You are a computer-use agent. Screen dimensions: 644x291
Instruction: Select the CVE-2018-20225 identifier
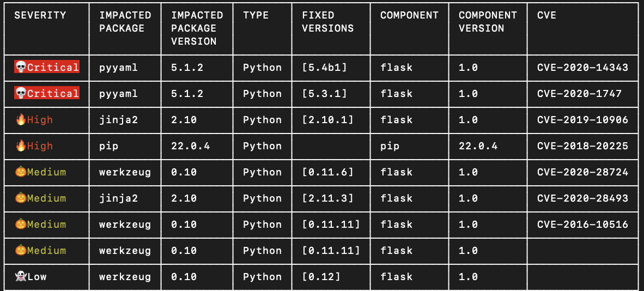click(x=582, y=146)
